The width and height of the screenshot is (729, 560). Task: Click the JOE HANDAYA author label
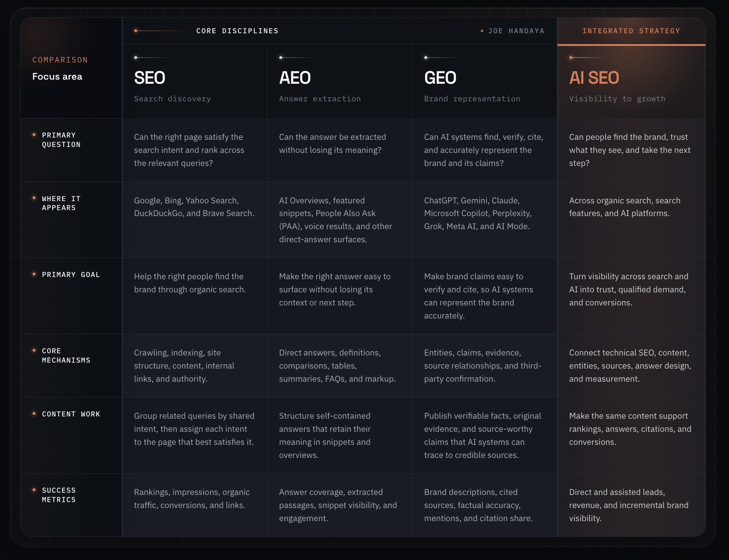[516, 31]
